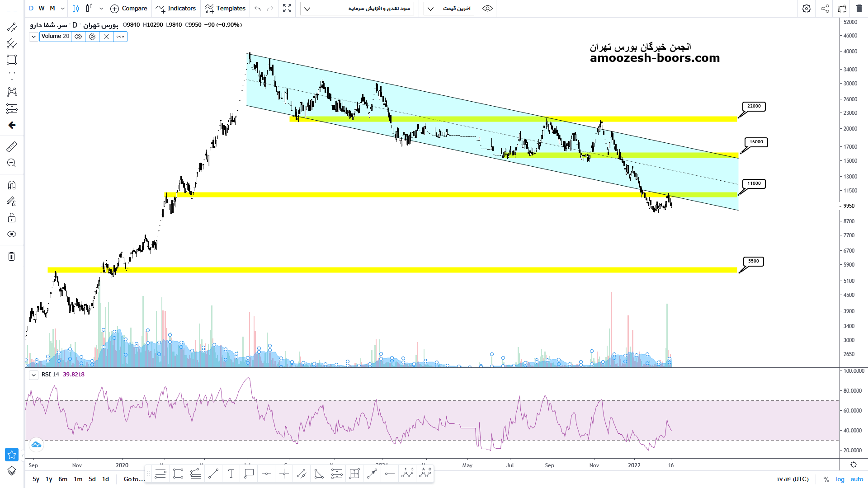Select the 6m time range
The width and height of the screenshot is (868, 488).
tap(63, 479)
